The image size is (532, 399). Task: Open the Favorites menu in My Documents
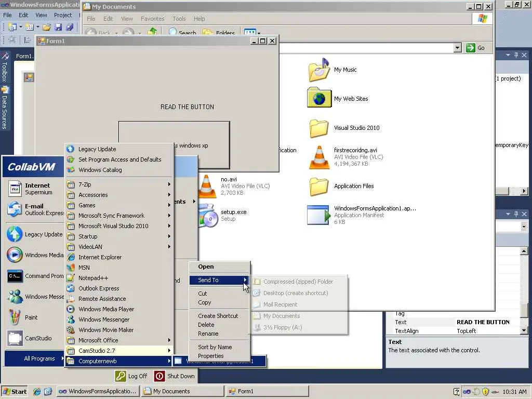pyautogui.click(x=153, y=19)
